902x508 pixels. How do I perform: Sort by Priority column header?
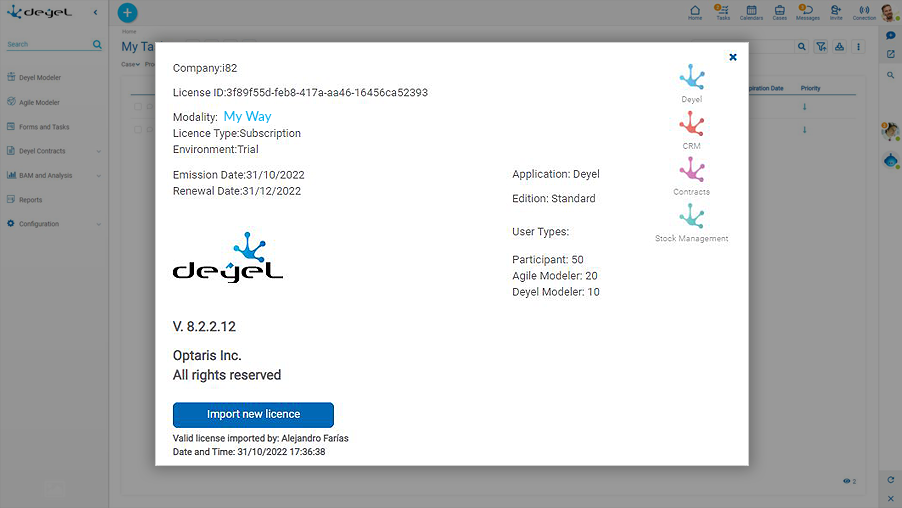tap(810, 88)
